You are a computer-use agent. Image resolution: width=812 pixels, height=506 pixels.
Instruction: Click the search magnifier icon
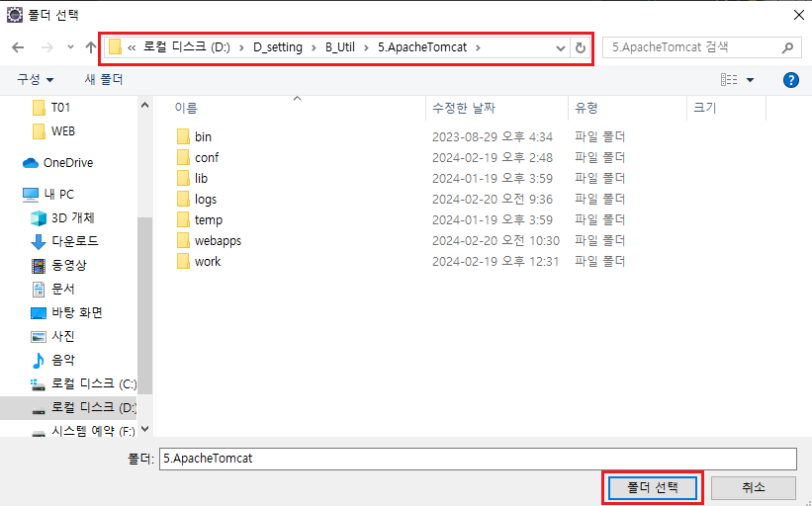point(787,47)
